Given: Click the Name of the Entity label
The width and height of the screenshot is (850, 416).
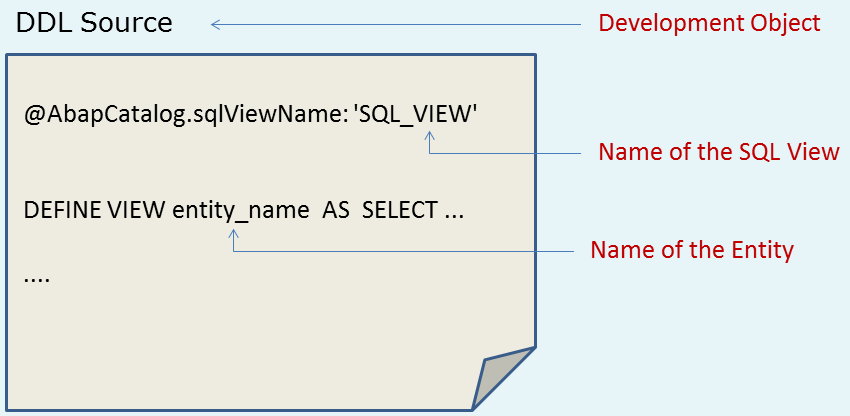Looking at the screenshot, I should tap(691, 250).
